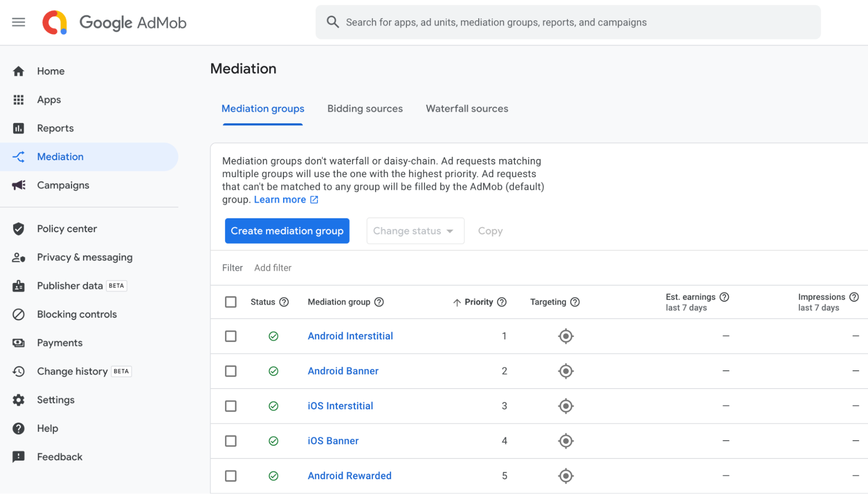Open the Android Banner mediation group
The width and height of the screenshot is (868, 494).
343,371
